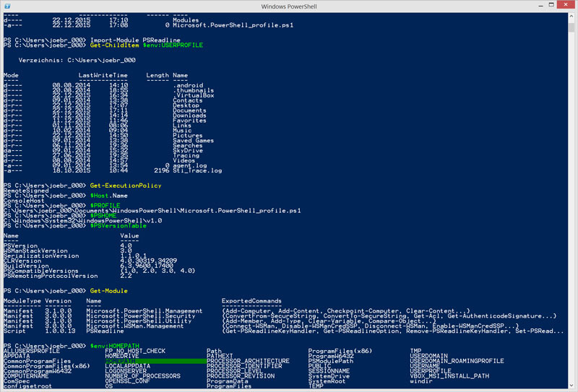Click the Downloads directory entry
The image size is (578, 392).
pos(189,116)
